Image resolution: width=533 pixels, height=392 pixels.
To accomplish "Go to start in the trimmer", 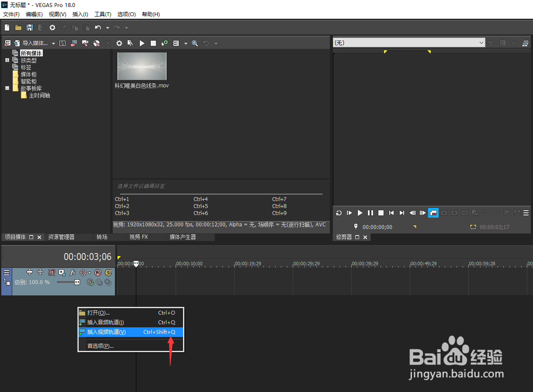I will coord(391,213).
